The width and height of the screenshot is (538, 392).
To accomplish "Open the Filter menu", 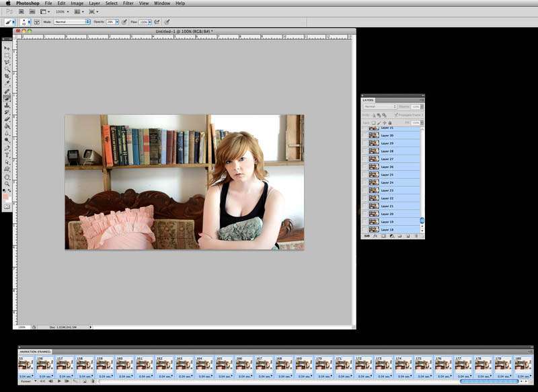I will click(x=128, y=3).
